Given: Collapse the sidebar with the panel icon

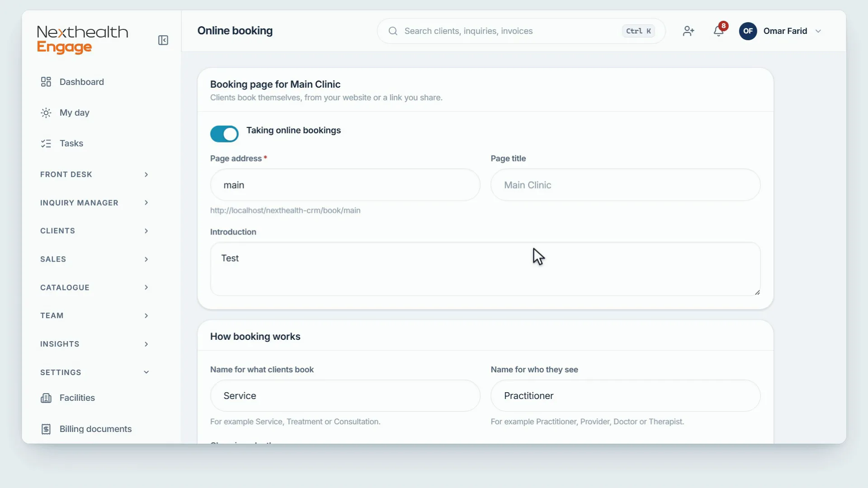Looking at the screenshot, I should [x=163, y=41].
